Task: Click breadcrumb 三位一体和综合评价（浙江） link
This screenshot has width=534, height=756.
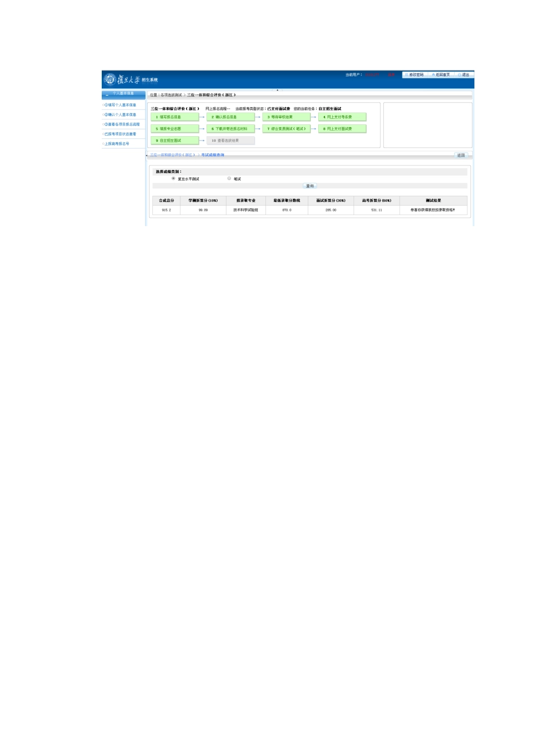Action: coord(173,155)
